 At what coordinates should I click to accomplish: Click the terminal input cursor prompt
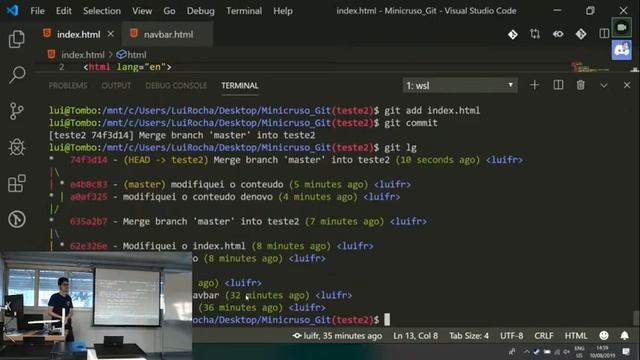pos(387,320)
